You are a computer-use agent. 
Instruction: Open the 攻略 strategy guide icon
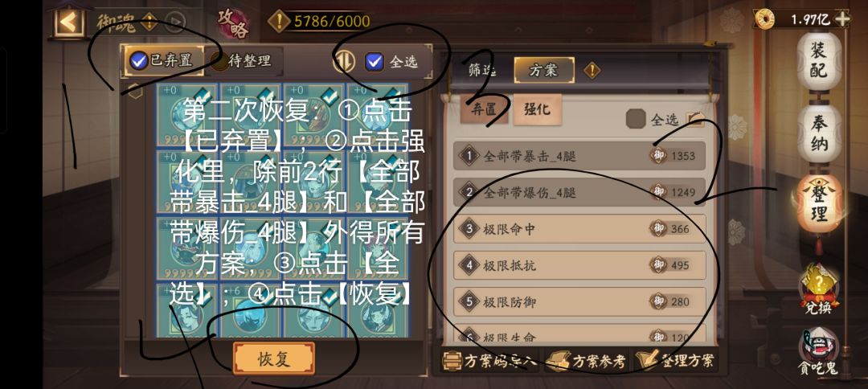click(233, 24)
